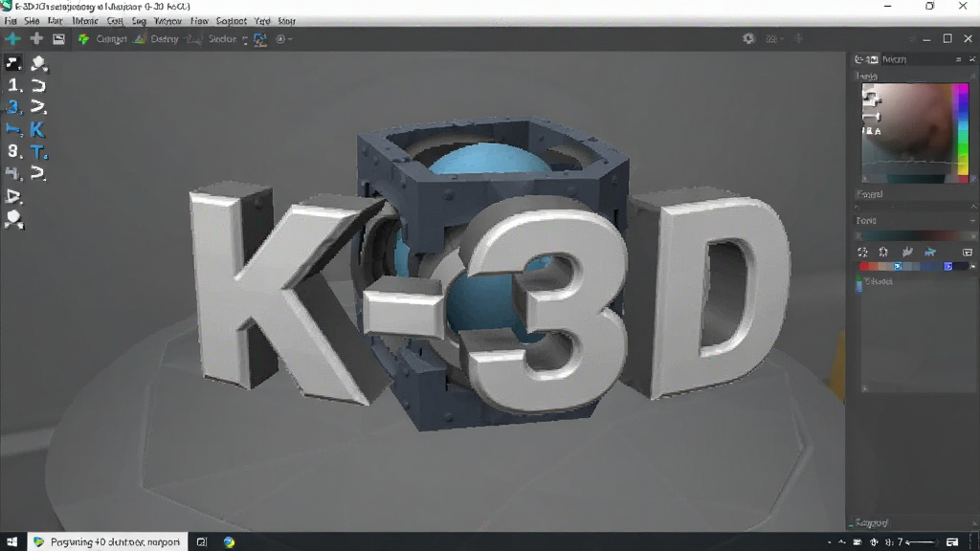The width and height of the screenshot is (980, 551).
Task: Click the gear-like icon beside the dashed circle
Action: [x=883, y=253]
